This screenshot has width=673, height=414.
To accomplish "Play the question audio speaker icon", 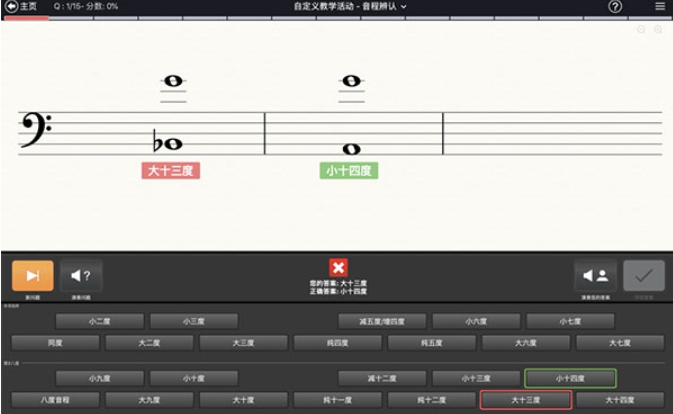I will click(x=81, y=275).
